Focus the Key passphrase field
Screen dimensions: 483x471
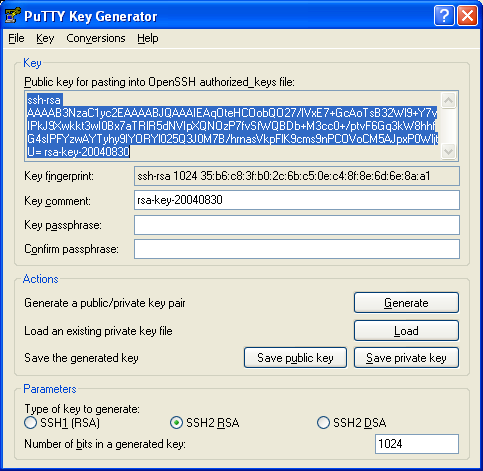click(x=297, y=225)
